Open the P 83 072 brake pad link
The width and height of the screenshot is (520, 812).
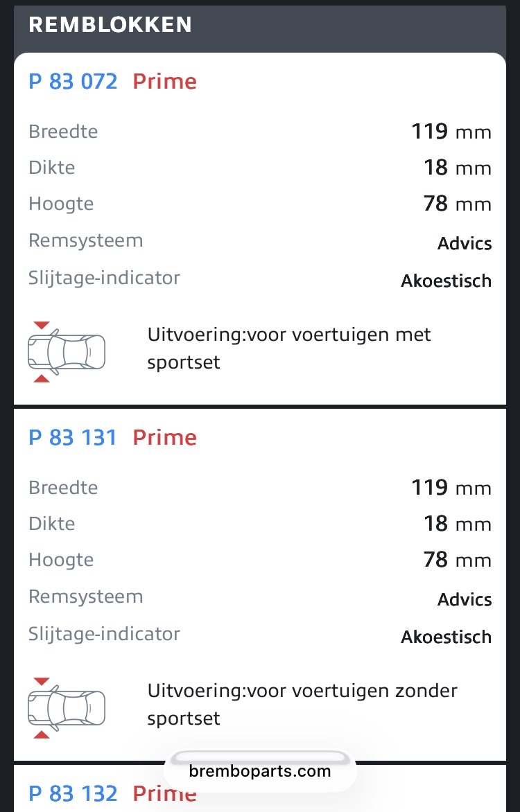point(73,82)
